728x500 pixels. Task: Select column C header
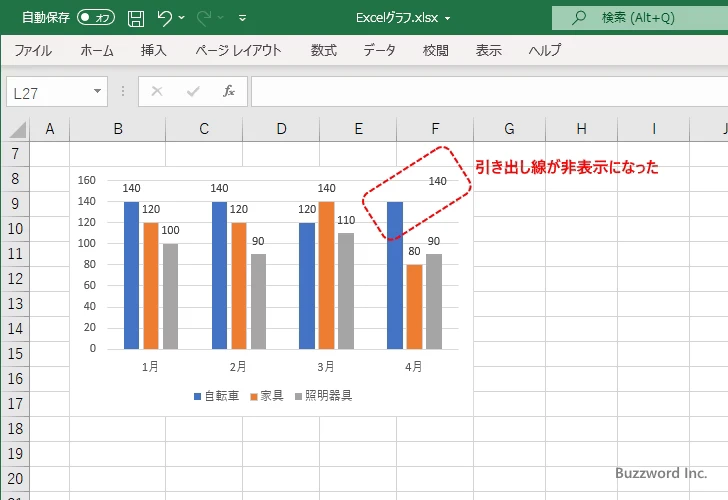point(204,129)
